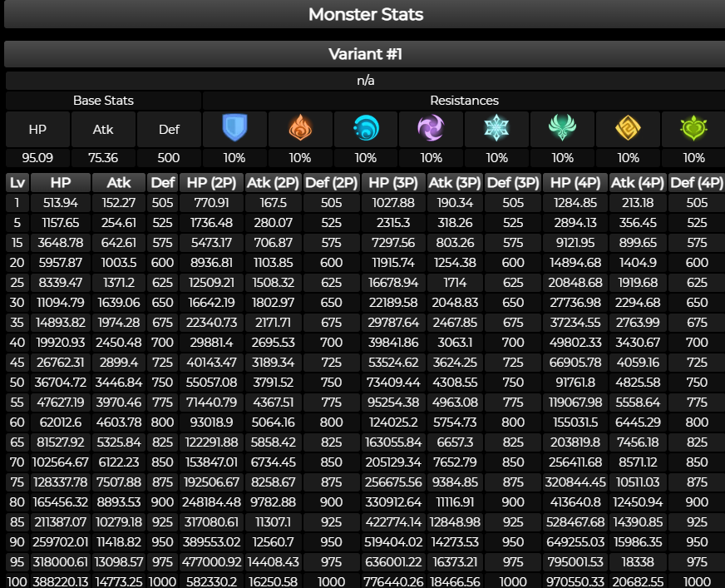This screenshot has height=588, width=725.
Task: Click base HP value 95.09
Action: point(37,158)
